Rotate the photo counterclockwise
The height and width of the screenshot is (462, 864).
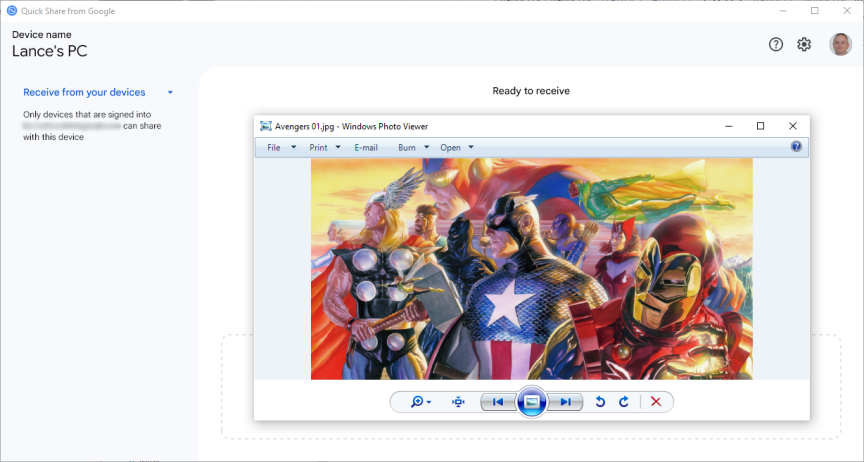click(x=600, y=402)
